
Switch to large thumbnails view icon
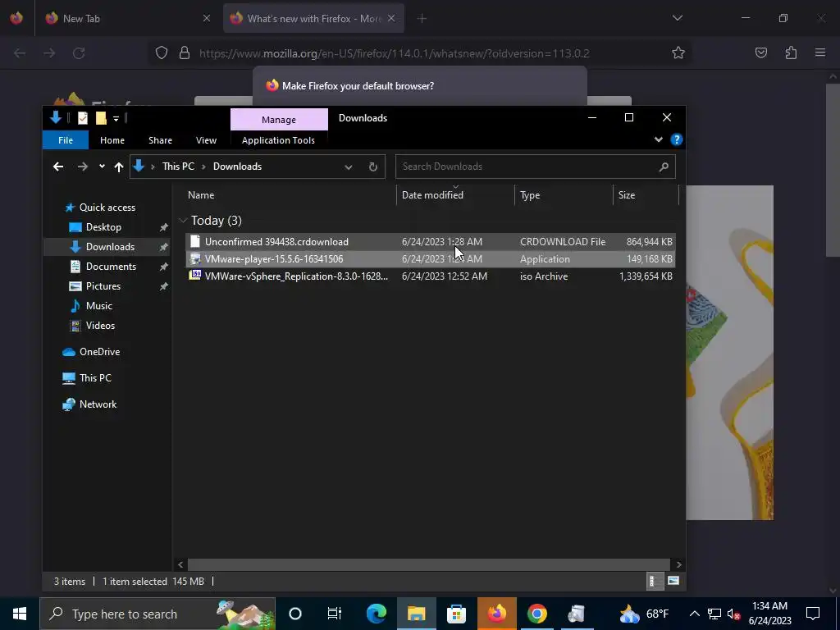tap(673, 582)
